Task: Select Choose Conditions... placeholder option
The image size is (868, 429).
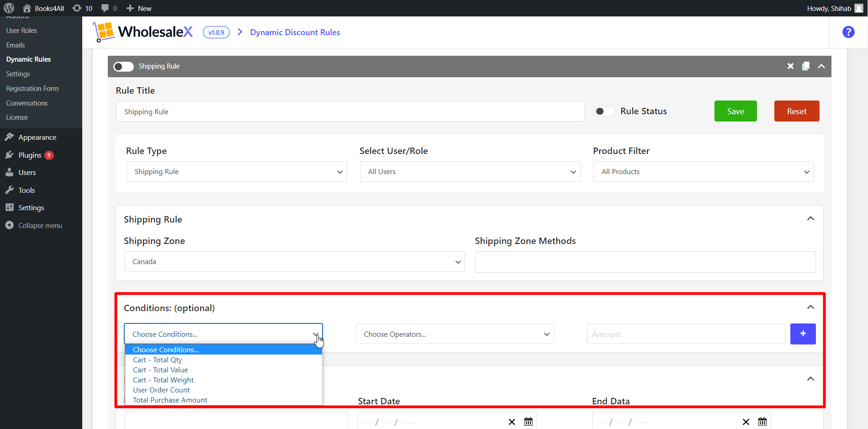Action: click(x=223, y=350)
